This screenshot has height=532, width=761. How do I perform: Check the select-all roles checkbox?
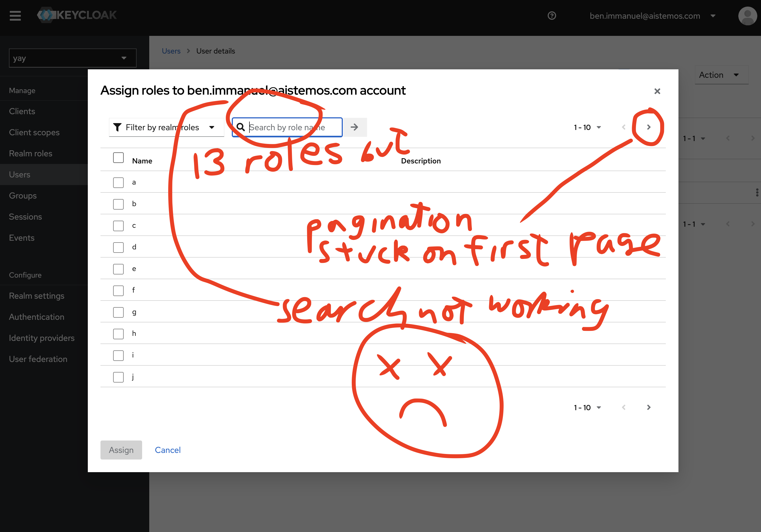(x=118, y=158)
